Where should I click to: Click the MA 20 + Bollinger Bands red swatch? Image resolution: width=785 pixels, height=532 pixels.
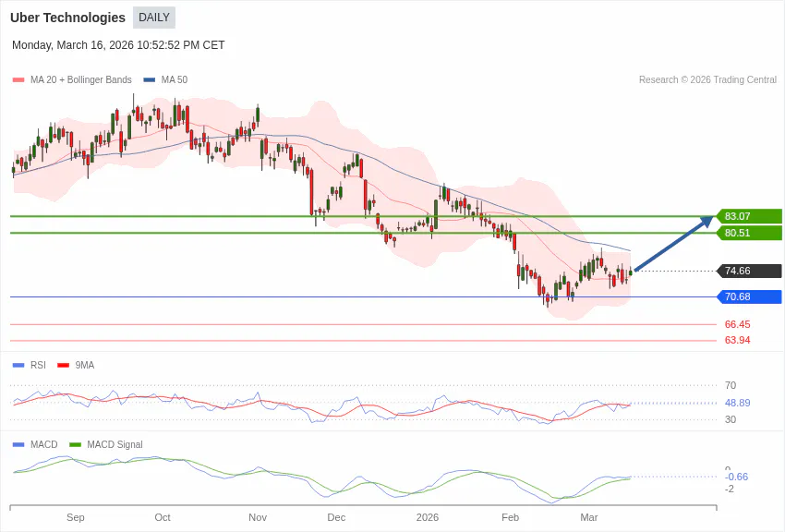[18, 79]
